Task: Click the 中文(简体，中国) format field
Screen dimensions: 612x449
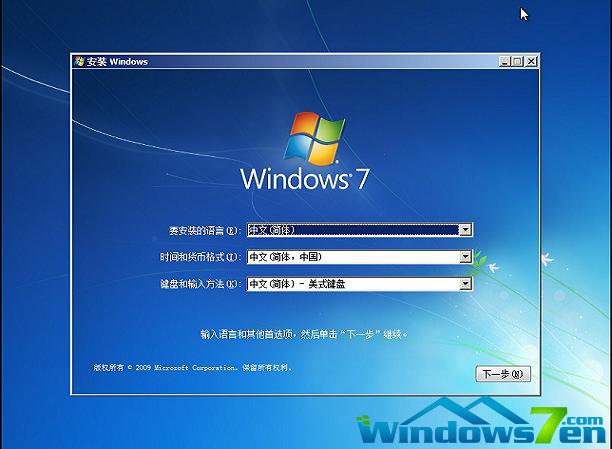Action: [x=352, y=257]
